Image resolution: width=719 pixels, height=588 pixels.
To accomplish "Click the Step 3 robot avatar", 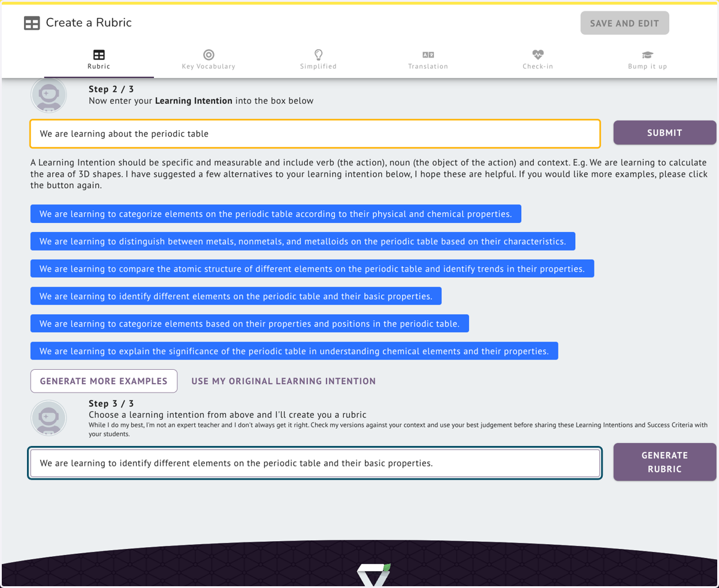I will click(49, 418).
